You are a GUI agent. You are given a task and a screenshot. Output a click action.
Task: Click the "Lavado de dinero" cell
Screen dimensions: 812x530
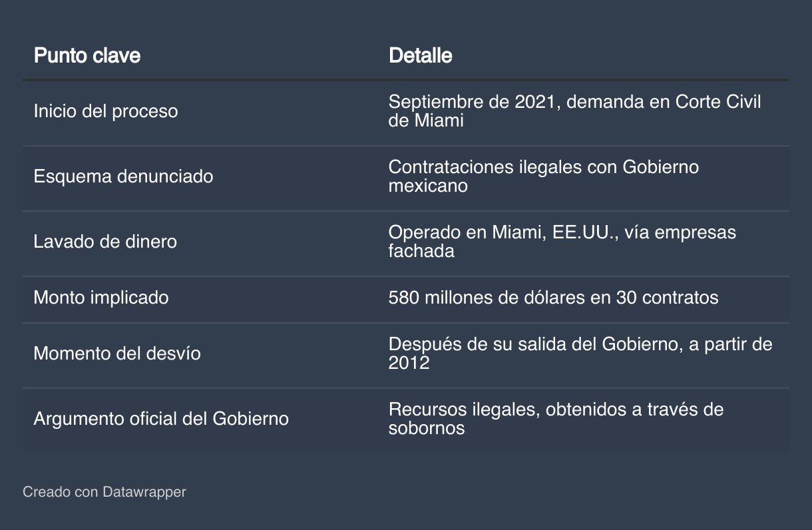(x=105, y=242)
